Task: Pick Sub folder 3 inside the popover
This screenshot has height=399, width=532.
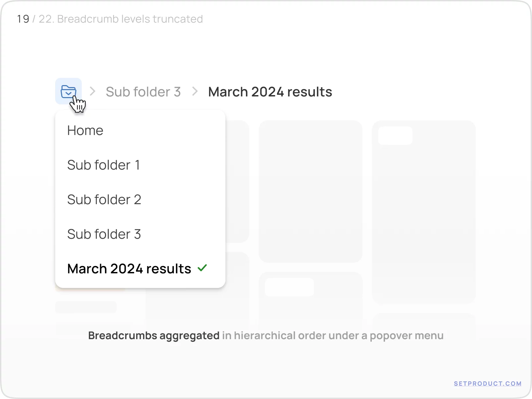Action: (104, 234)
